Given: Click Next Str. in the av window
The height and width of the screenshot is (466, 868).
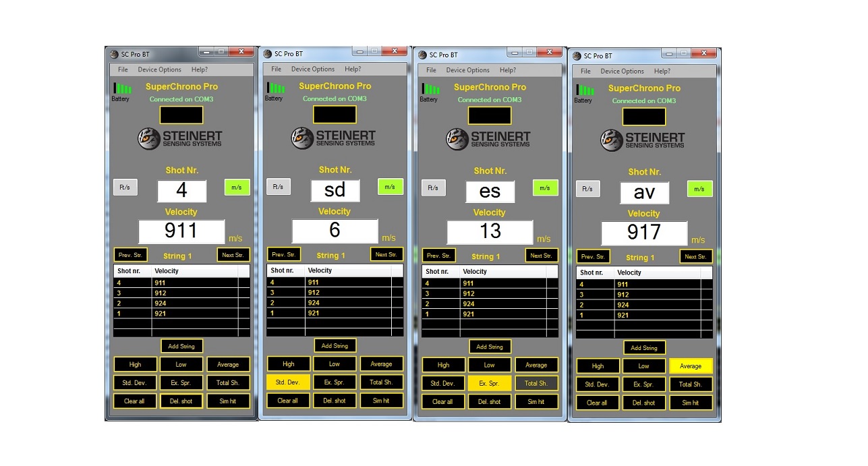Looking at the screenshot, I should 695,256.
